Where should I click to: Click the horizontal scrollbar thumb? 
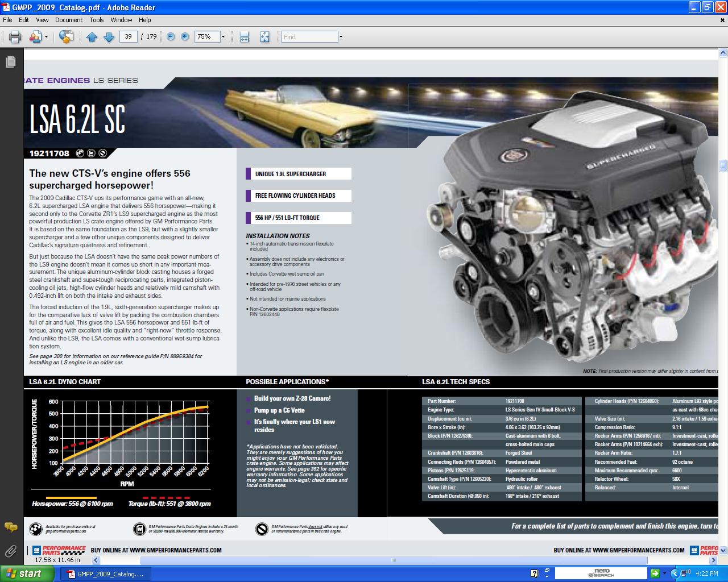(x=394, y=560)
